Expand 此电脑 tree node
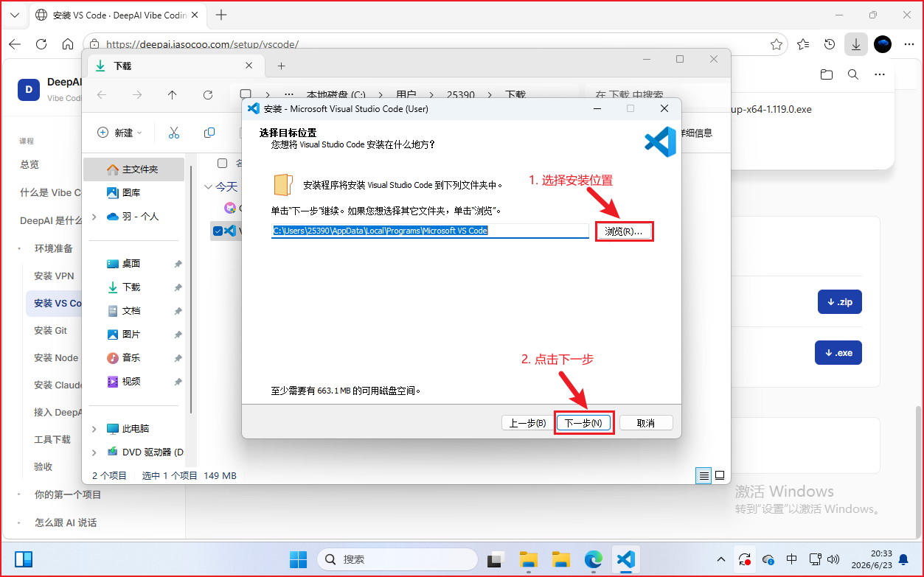Screen dimensions: 924x577 (x=94, y=429)
